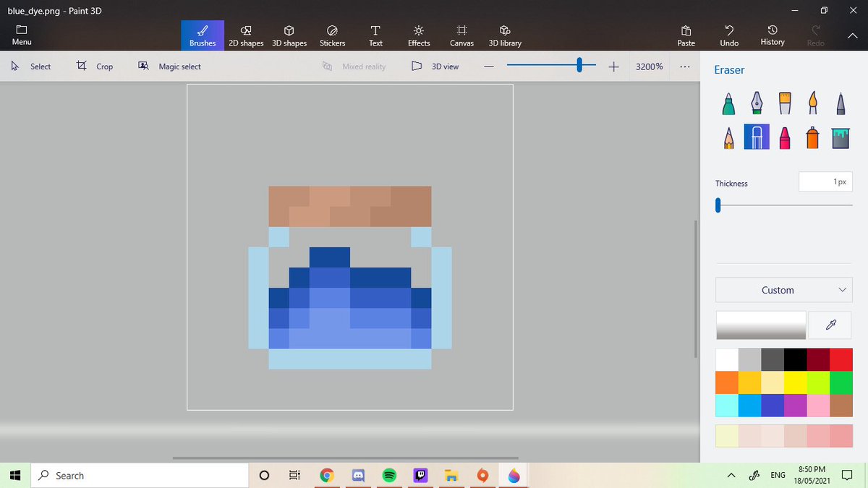The height and width of the screenshot is (488, 868).
Task: Choose the red color swatch
Action: pos(841,360)
